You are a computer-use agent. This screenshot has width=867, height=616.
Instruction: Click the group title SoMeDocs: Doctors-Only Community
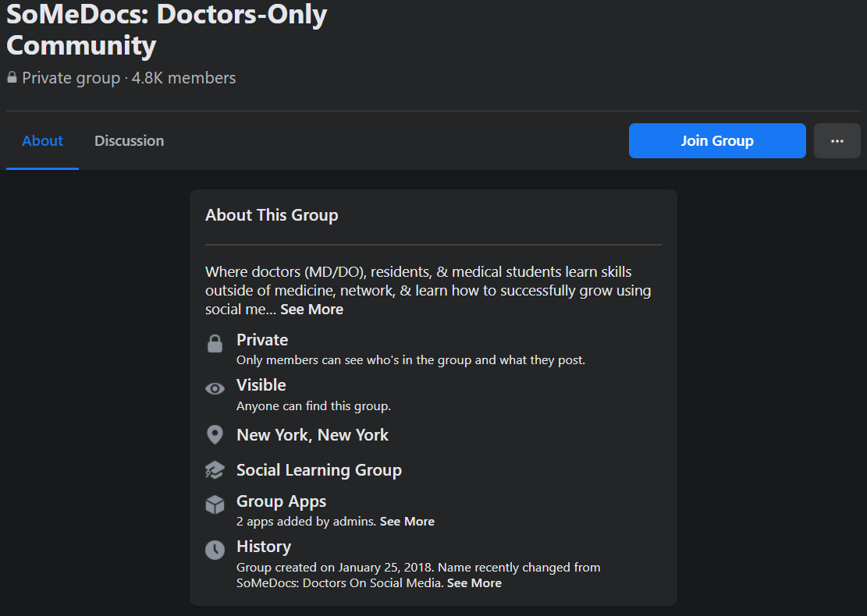(166, 29)
